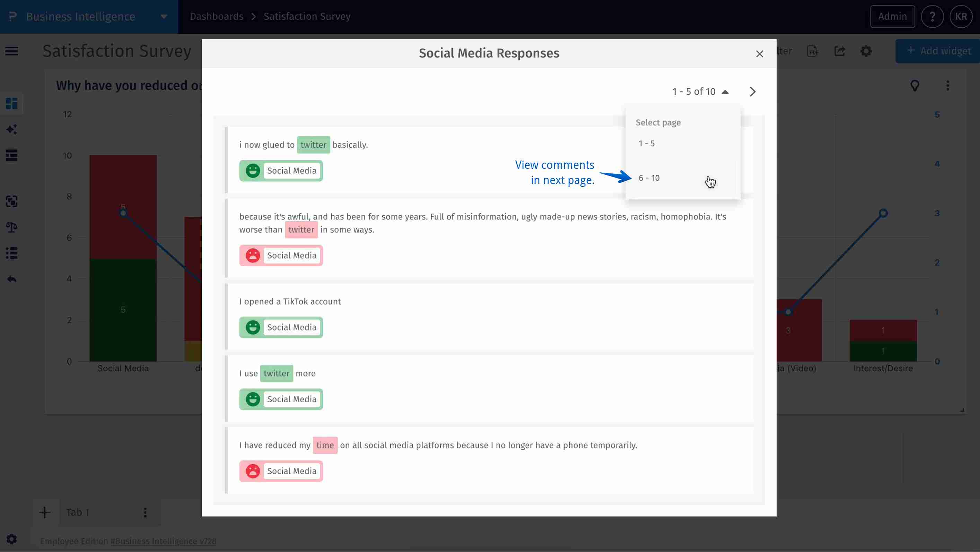Open the hamburger menu beside Satisfaction Survey

pyautogui.click(x=11, y=51)
